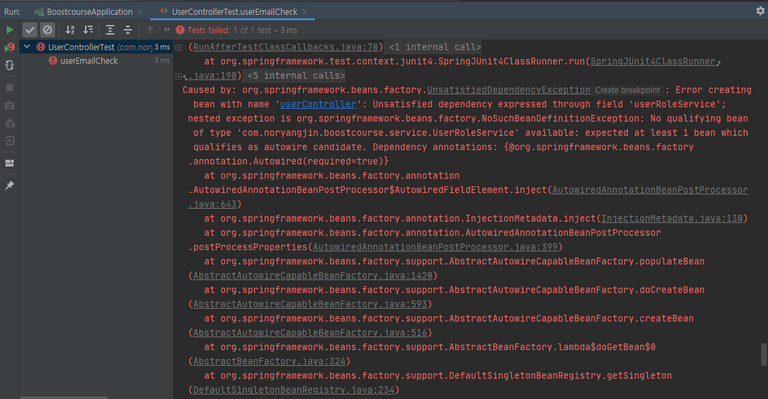Screen dimensions: 768x399
Task: Open DefaultSingletonBeanRegistry.java:234 link
Action: [293, 390]
